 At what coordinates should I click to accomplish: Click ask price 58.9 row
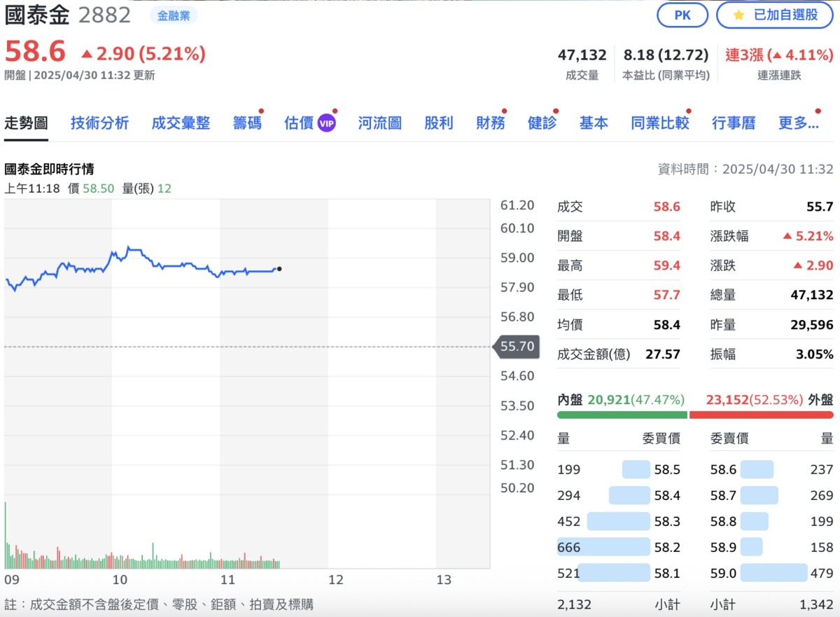pos(772,547)
